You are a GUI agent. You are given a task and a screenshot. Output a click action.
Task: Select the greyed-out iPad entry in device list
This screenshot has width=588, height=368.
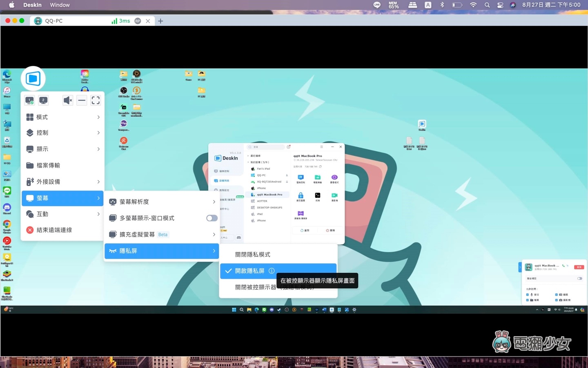(x=268, y=214)
